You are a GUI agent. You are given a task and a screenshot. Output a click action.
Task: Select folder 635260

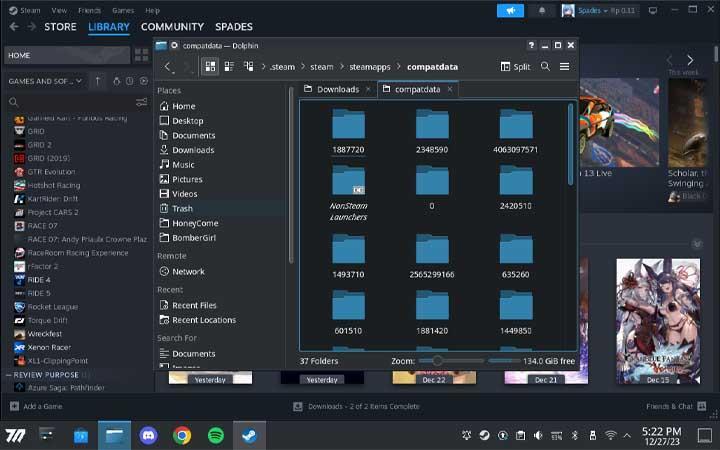pos(516,256)
